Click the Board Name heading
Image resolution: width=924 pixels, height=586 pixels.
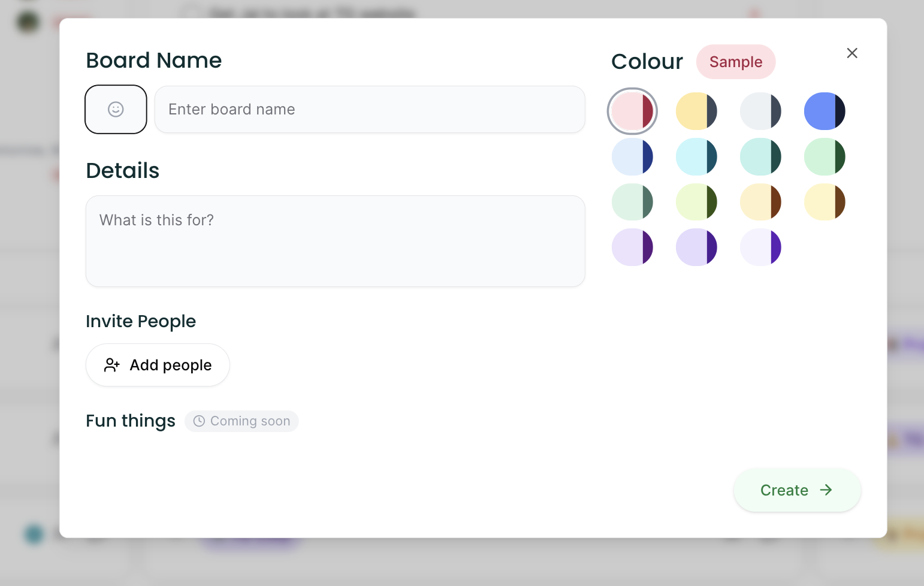[x=154, y=61]
